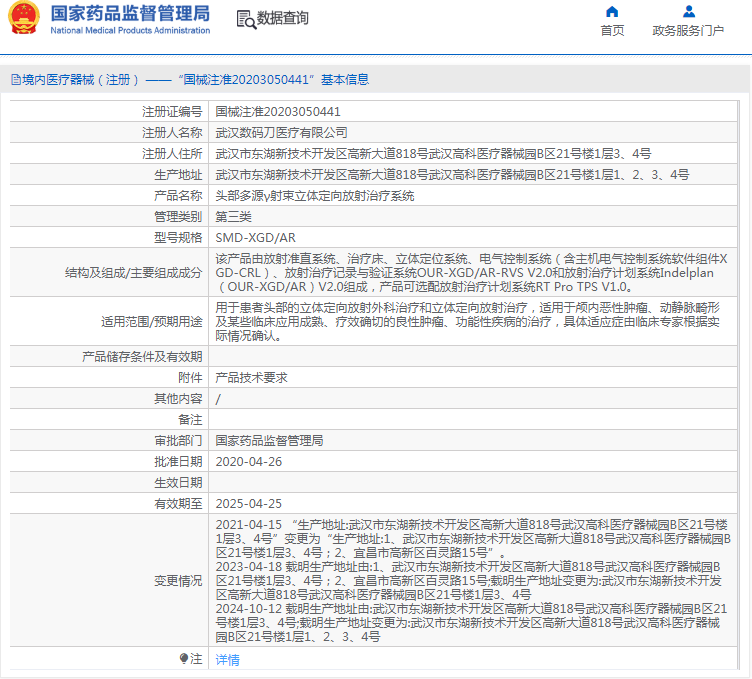
Task: Select expiry date 2025-04-25
Action: pos(248,504)
